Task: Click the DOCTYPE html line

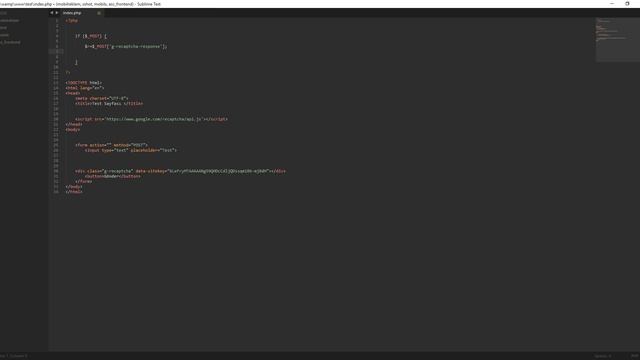Action: click(x=84, y=83)
